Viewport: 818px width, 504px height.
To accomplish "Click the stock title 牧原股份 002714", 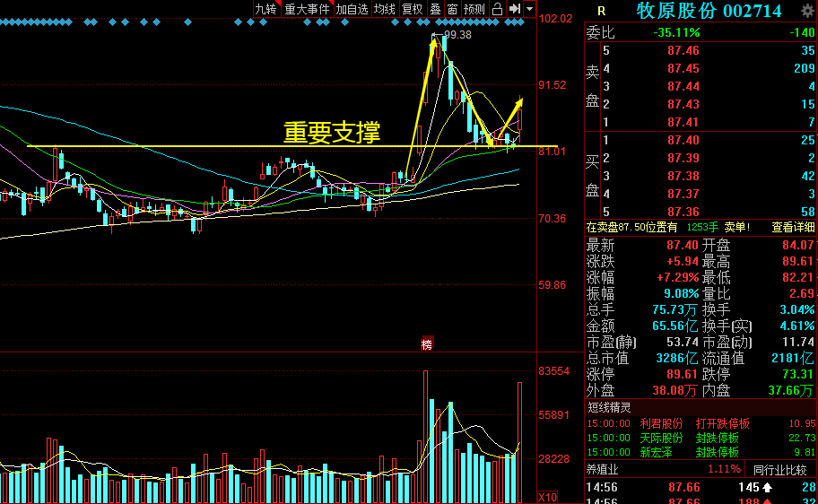I will pyautogui.click(x=709, y=11).
